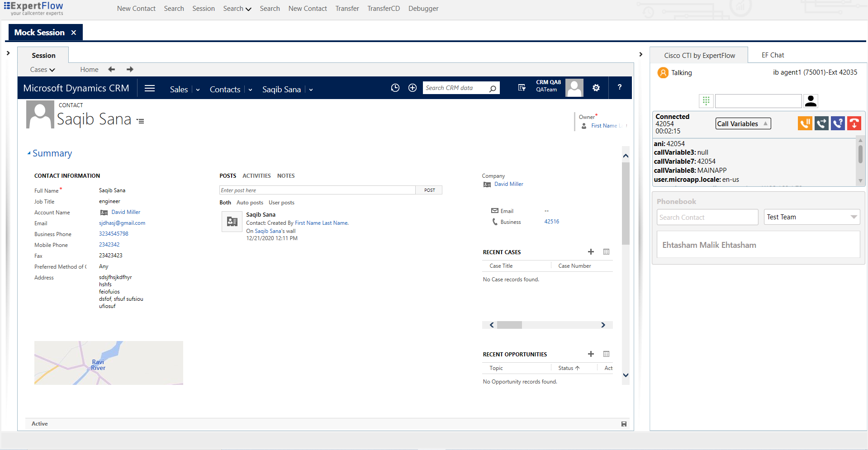Open CRM recently viewed clock icon

coord(395,88)
